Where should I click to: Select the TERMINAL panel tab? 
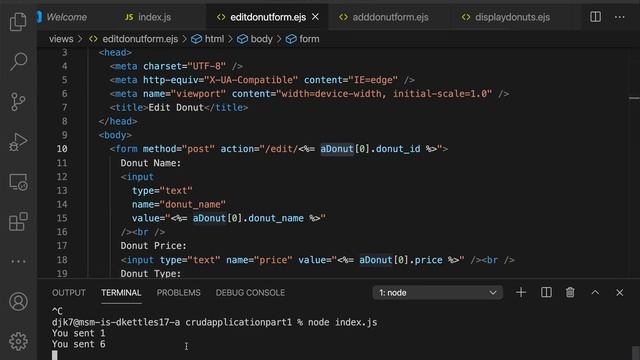pos(121,293)
